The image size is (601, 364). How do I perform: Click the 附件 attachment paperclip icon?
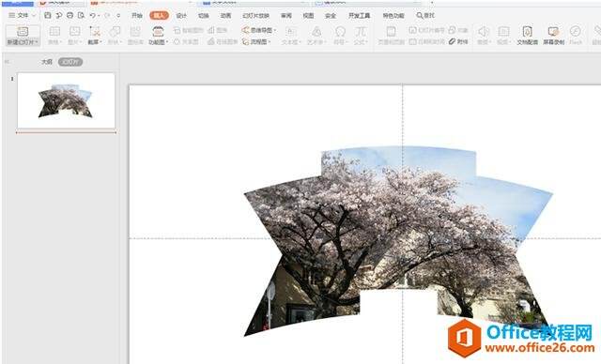[458, 41]
